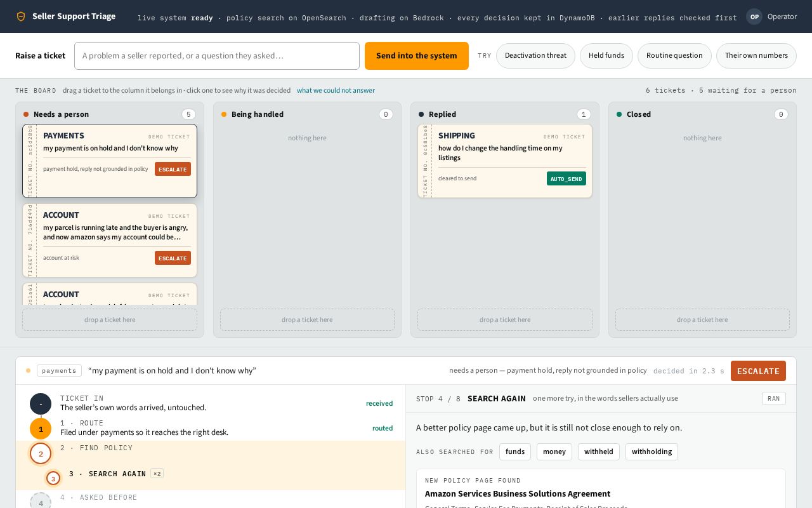Image resolution: width=812 pixels, height=508 pixels.
Task: Select step 2 Find Policy
Action: (x=211, y=453)
